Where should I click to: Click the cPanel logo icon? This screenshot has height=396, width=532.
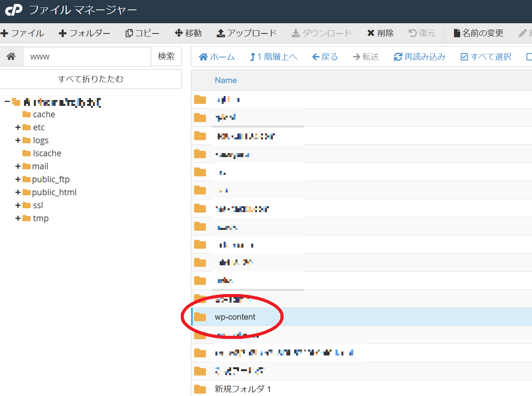pyautogui.click(x=14, y=10)
